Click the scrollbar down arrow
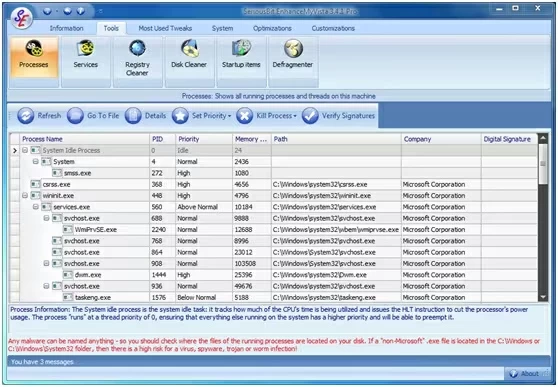This screenshot has height=387, width=558. 543,297
